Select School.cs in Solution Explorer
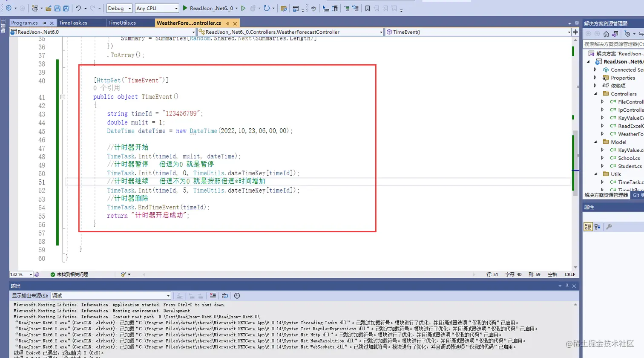644x358 pixels. click(x=629, y=158)
